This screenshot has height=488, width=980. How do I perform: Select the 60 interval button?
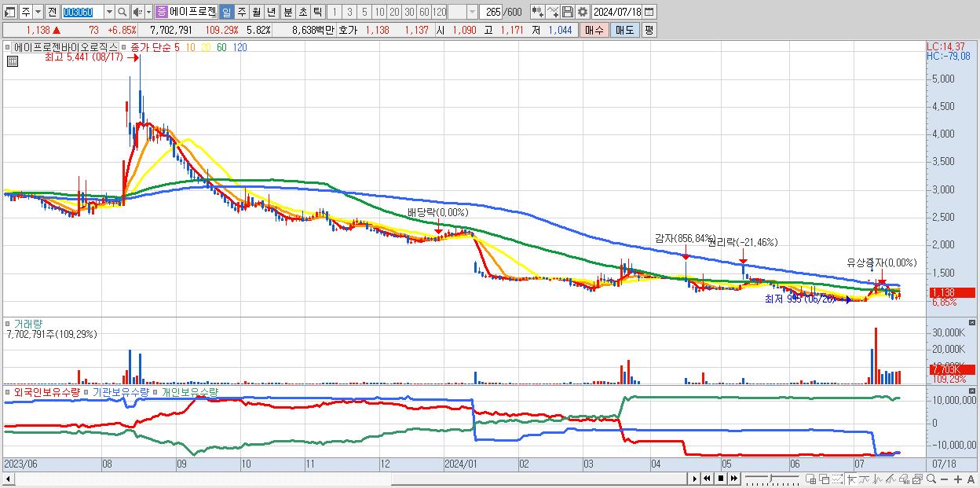coord(424,12)
